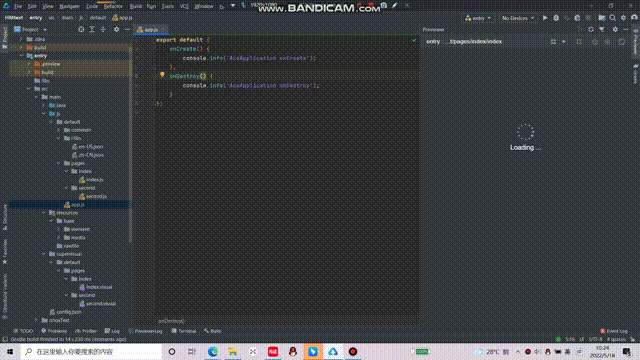Click the default breadcrumb in navigation bar
Image resolution: width=640 pixels, height=360 pixels.
point(98,18)
